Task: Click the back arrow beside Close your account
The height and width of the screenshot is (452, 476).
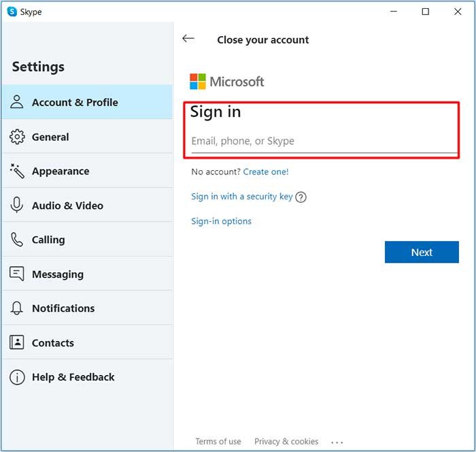Action: pyautogui.click(x=188, y=39)
